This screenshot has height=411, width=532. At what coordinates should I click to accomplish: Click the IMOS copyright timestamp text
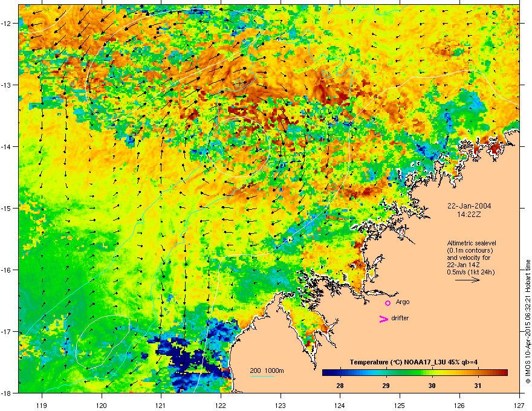528,322
